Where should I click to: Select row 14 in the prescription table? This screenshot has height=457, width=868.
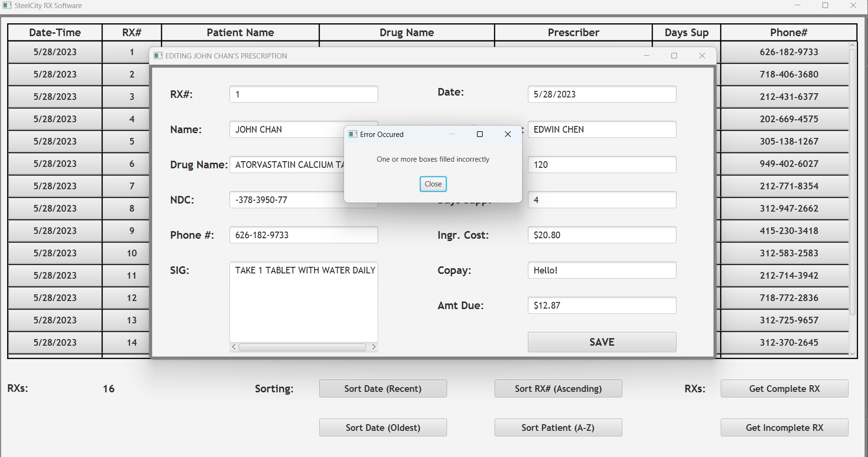[x=55, y=342]
